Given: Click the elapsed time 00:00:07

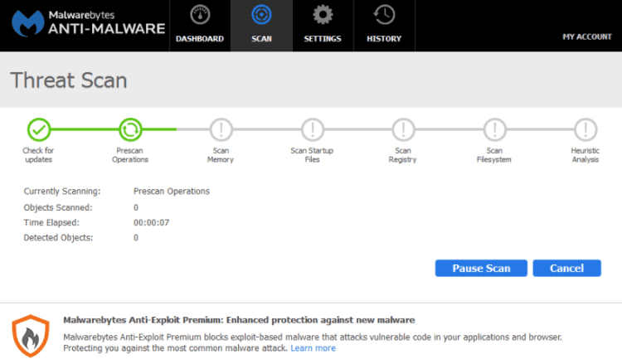Looking at the screenshot, I should tap(151, 223).
